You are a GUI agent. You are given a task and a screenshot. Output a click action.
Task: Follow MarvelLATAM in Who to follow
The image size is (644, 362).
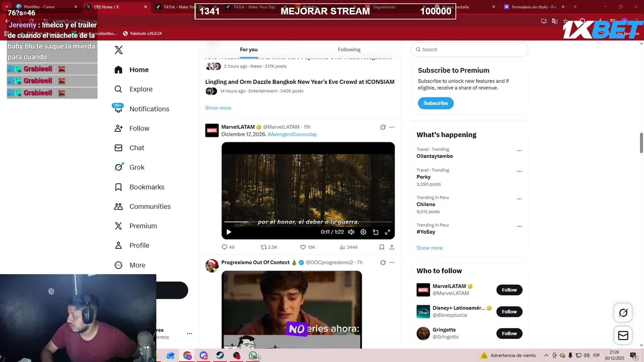click(x=509, y=290)
